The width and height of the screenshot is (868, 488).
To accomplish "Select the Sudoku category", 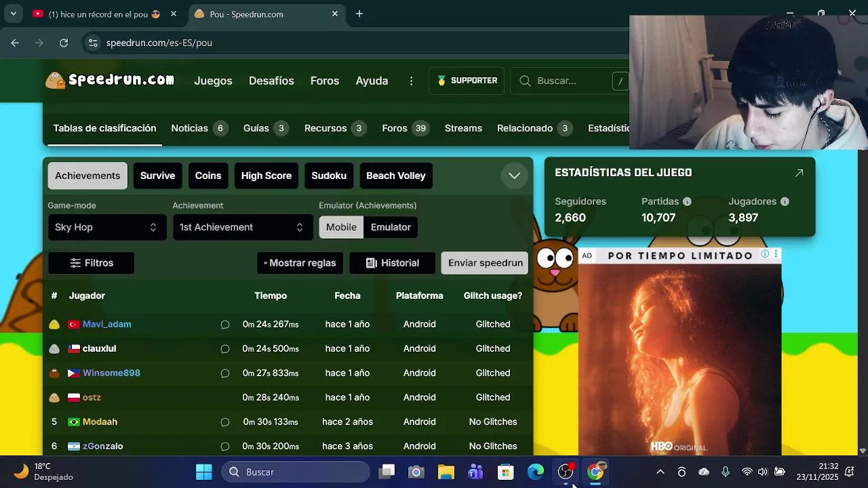I will [329, 176].
